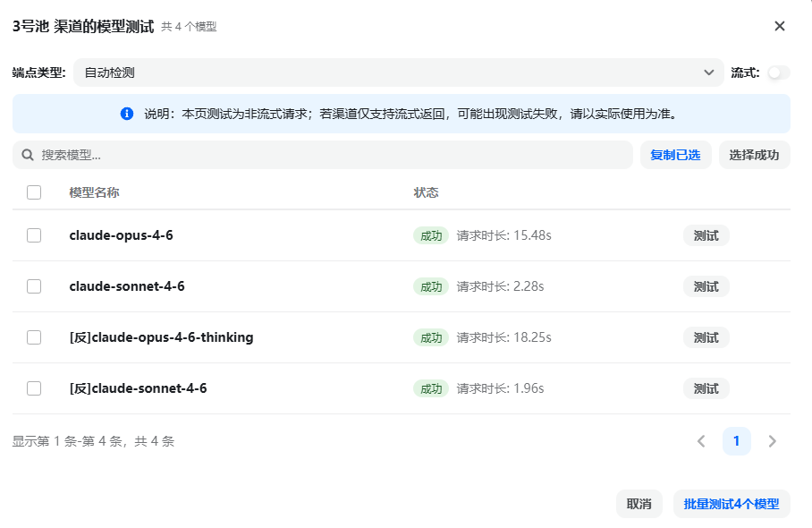Screen dimensions: 812x528
Task: Select checkbox for claude-sonnet-4-6
Action: coord(34,286)
